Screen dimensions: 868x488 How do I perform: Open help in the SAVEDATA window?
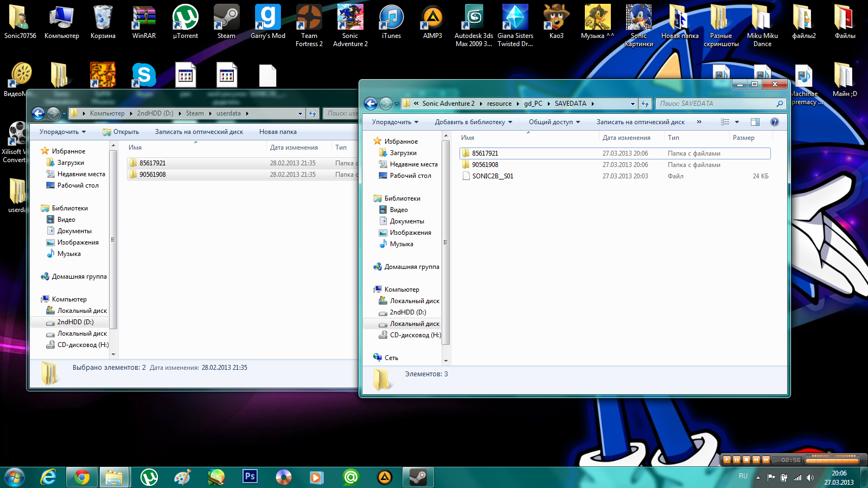(775, 122)
